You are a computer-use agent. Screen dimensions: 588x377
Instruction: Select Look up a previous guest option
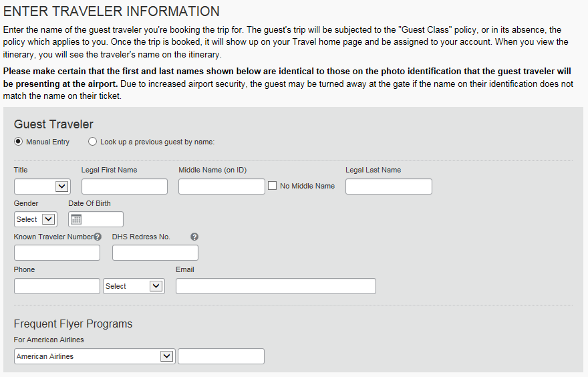point(93,142)
